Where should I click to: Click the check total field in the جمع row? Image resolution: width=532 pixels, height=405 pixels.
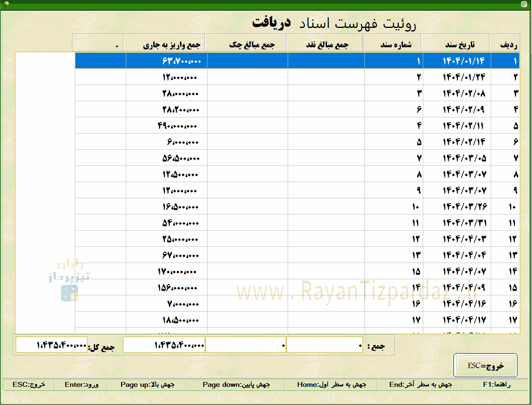point(246,345)
